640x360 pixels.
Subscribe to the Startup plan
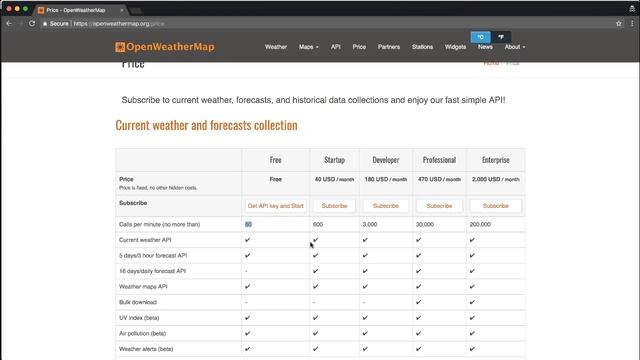334,206
